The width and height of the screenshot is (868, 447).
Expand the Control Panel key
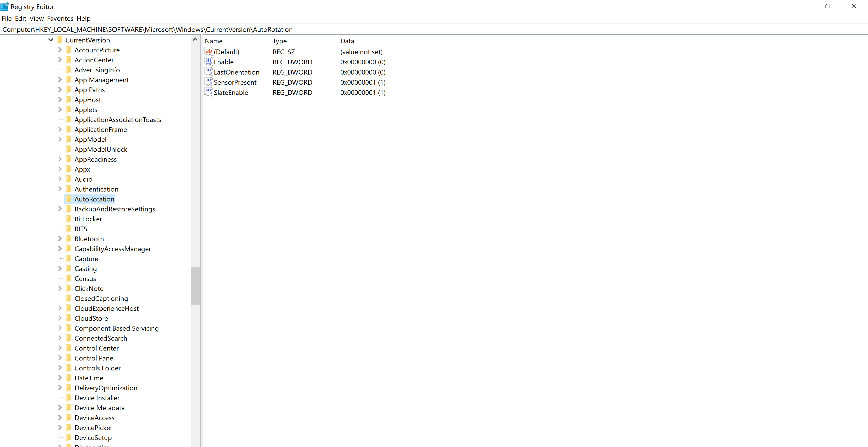[x=60, y=358]
